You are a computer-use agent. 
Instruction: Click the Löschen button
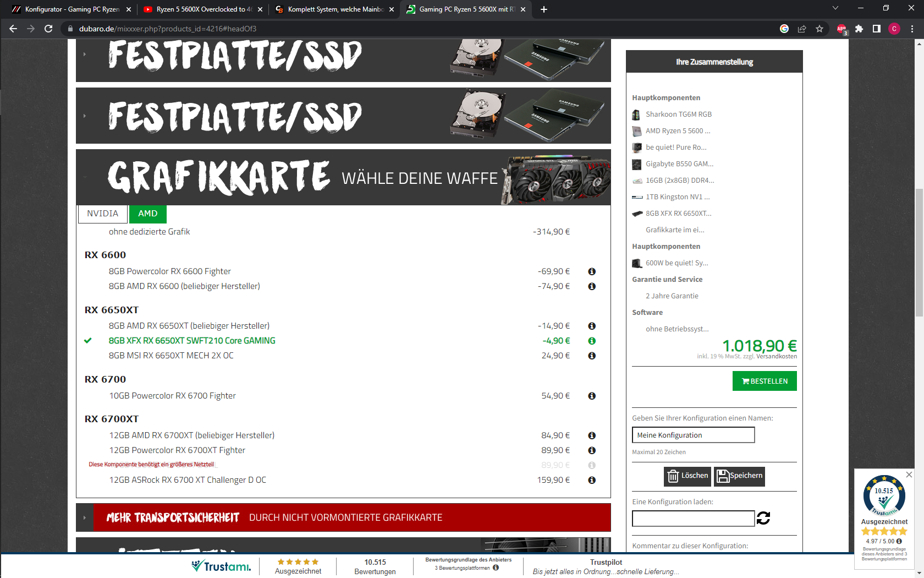687,476
